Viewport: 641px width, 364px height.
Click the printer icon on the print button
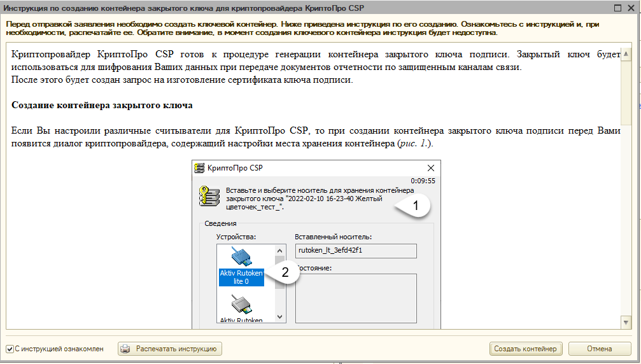(126, 349)
